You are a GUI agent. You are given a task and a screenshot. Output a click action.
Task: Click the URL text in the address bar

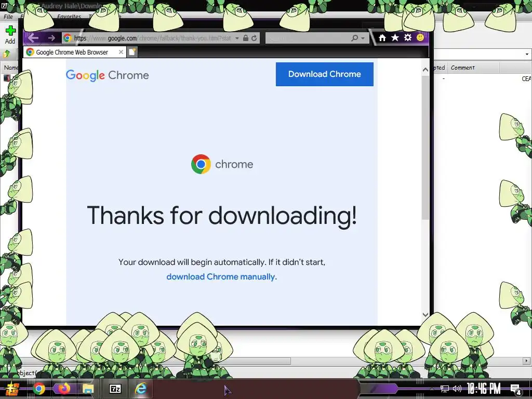pos(152,38)
